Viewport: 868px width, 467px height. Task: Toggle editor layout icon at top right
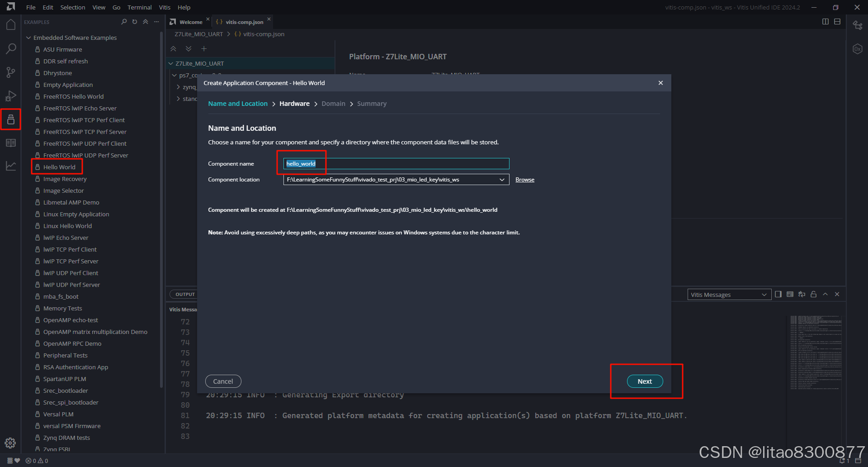pos(837,22)
